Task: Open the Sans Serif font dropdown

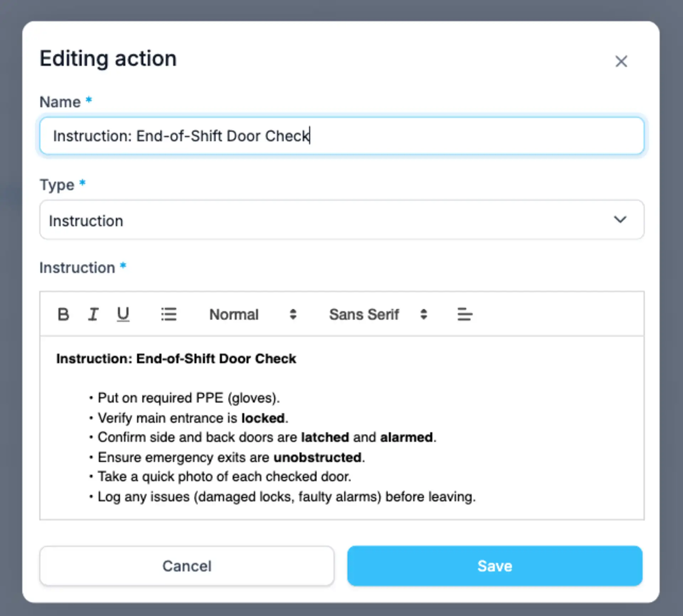Action: tap(364, 314)
